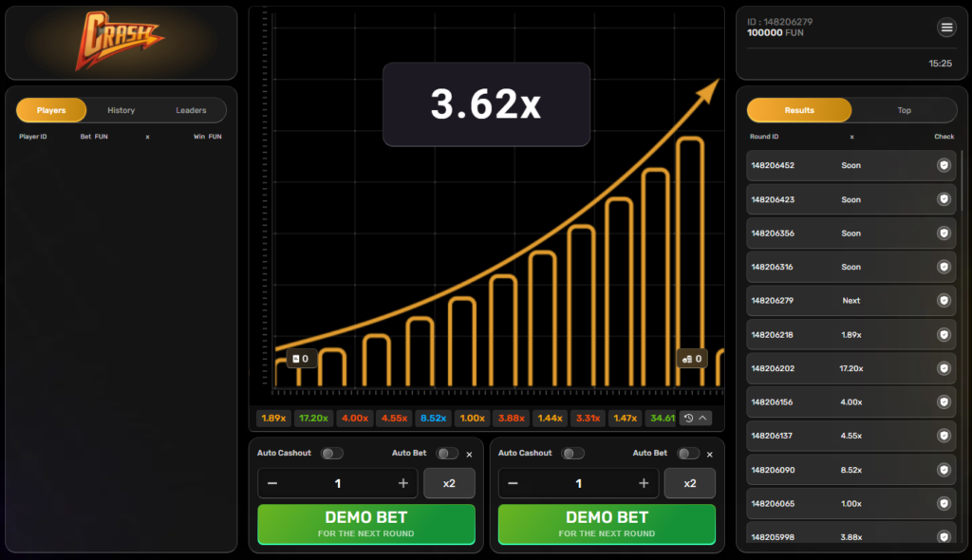Click the Crash game logo
Image resolution: width=972 pixels, height=560 pixels.
(x=119, y=40)
